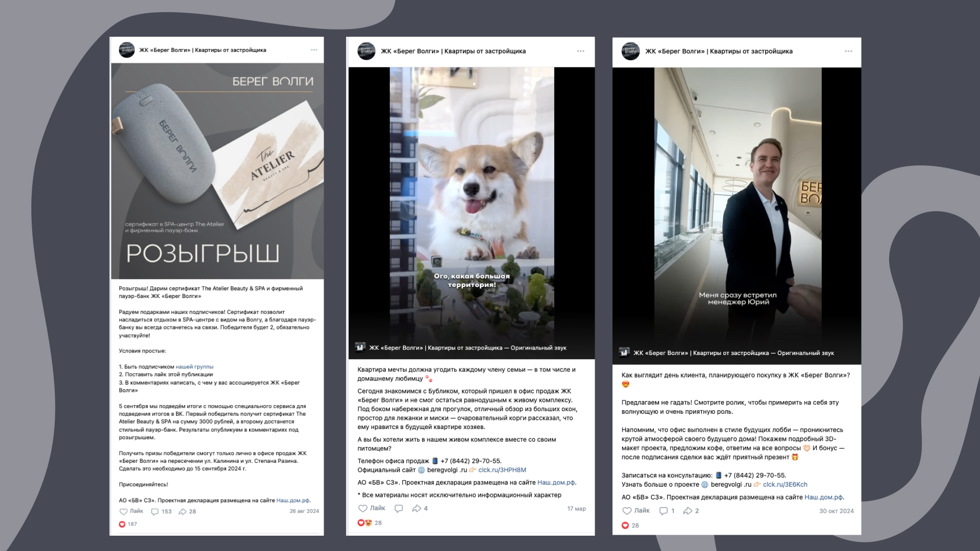
Task: Play the corgi video
Action: coord(472,213)
